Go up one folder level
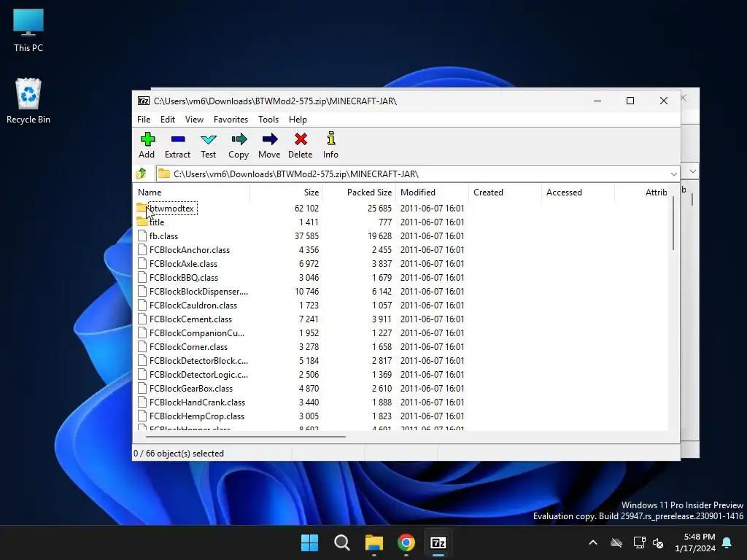This screenshot has width=747, height=560. coord(142,174)
